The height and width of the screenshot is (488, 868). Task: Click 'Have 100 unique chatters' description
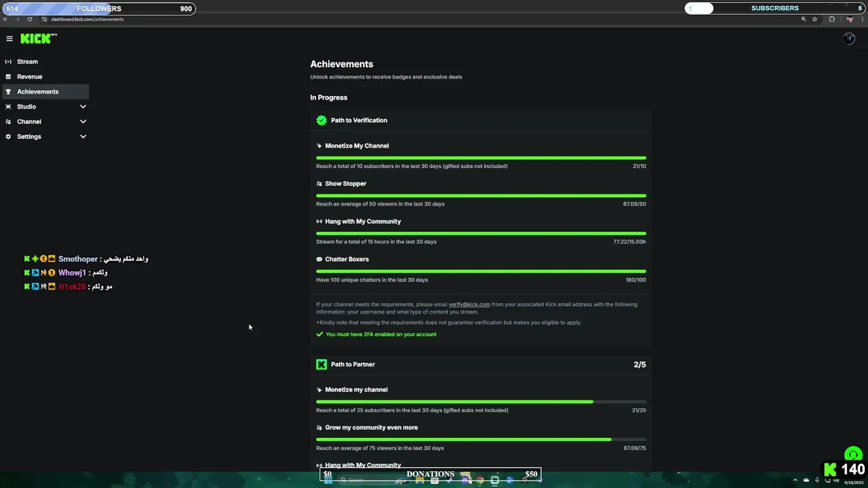click(372, 280)
